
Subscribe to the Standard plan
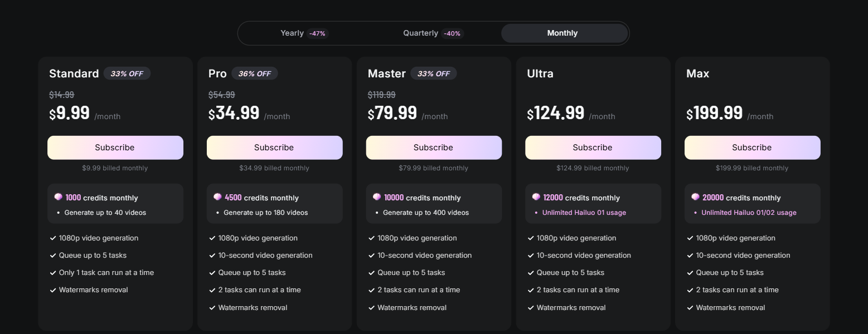click(x=115, y=148)
